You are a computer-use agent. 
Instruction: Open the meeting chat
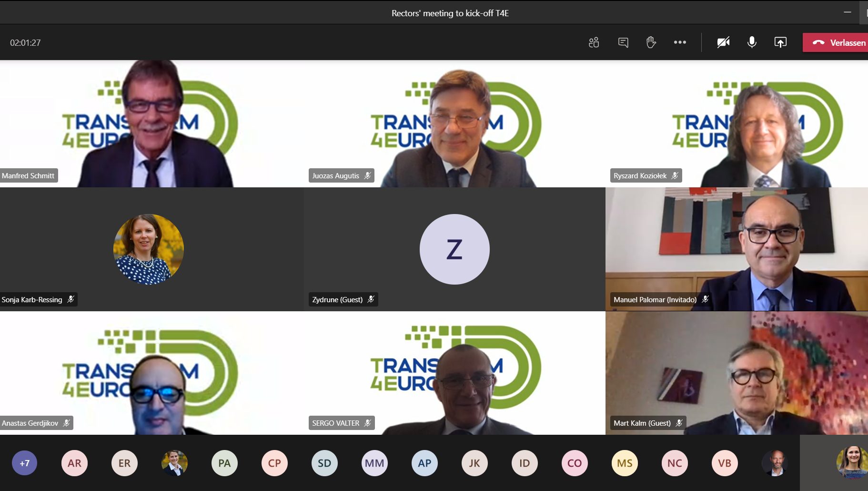pyautogui.click(x=623, y=42)
